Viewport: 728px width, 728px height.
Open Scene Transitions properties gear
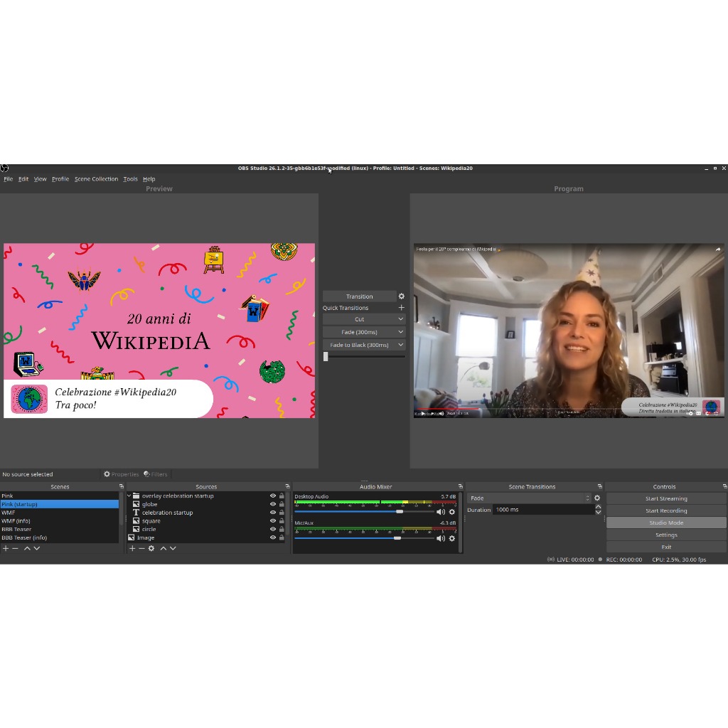[597, 498]
